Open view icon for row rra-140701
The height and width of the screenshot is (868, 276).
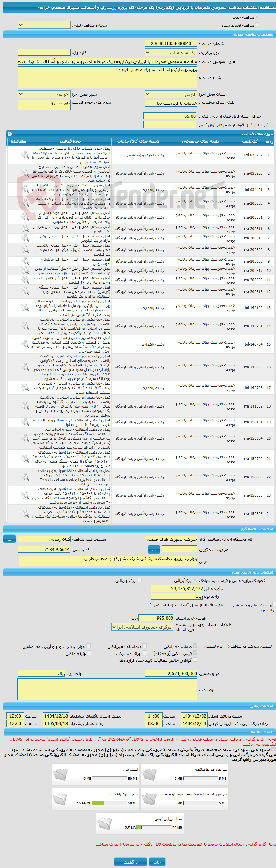coord(25,326)
